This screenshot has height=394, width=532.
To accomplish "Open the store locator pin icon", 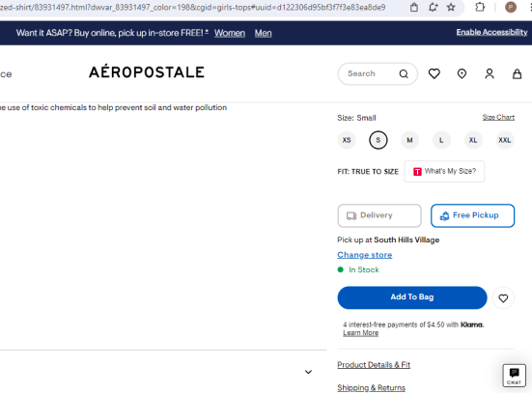I will coord(462,73).
